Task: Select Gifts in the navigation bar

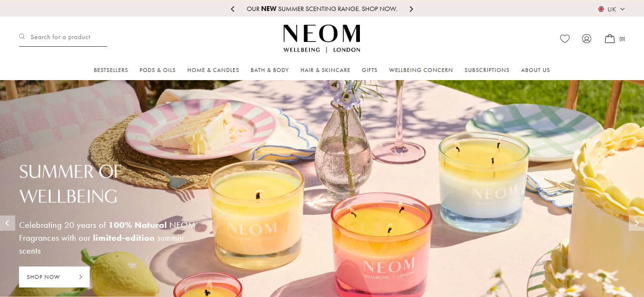Action: tap(369, 70)
